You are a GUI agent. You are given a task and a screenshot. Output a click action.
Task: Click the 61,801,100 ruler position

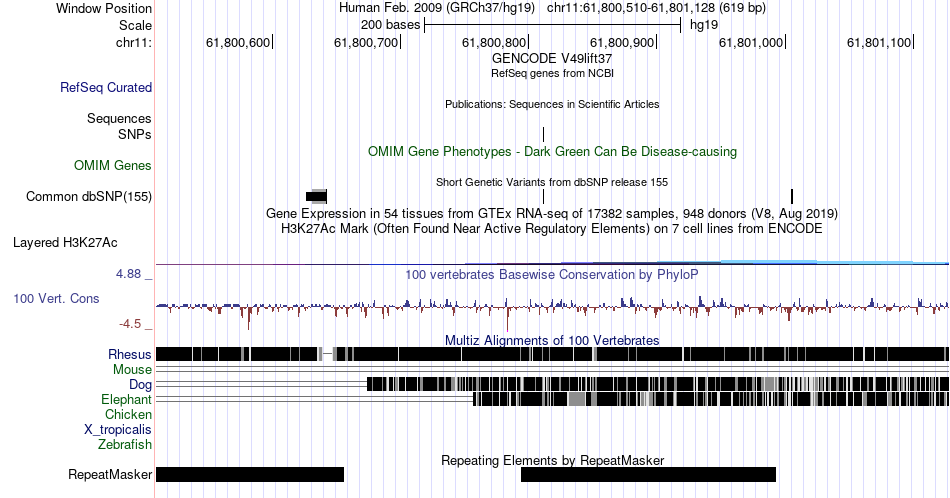pos(880,42)
